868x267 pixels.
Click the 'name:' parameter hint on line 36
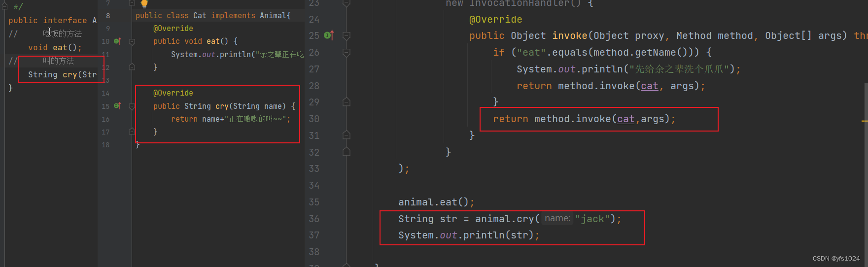557,218
